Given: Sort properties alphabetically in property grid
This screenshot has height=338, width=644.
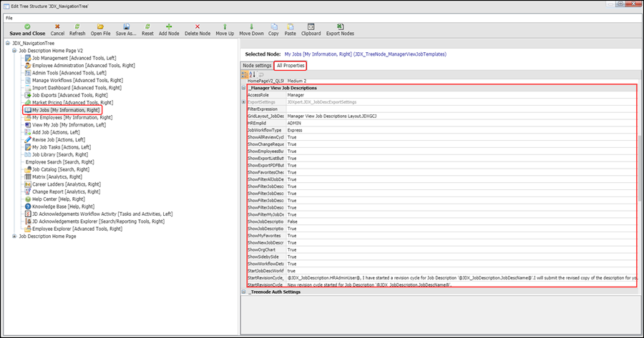Looking at the screenshot, I should click(253, 74).
